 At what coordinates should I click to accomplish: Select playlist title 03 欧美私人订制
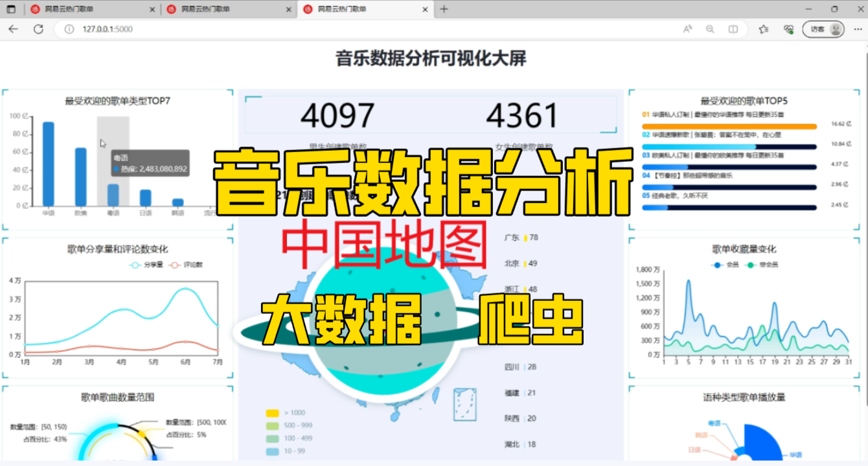point(713,155)
